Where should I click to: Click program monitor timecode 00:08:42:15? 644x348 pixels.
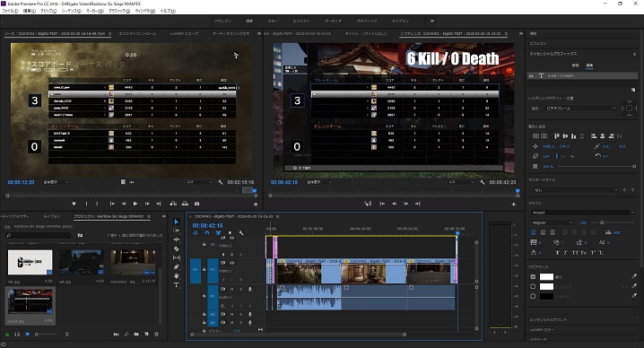point(284,182)
